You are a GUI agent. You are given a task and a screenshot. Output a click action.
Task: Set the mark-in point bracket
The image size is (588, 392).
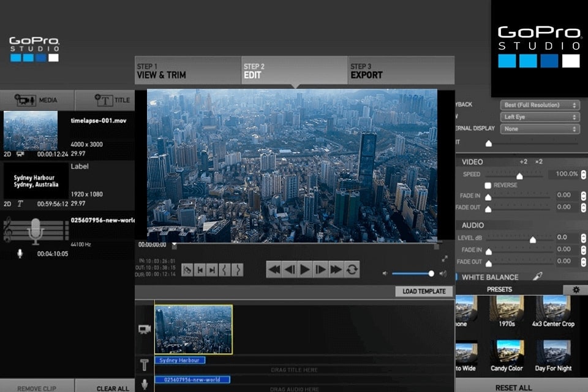(224, 269)
